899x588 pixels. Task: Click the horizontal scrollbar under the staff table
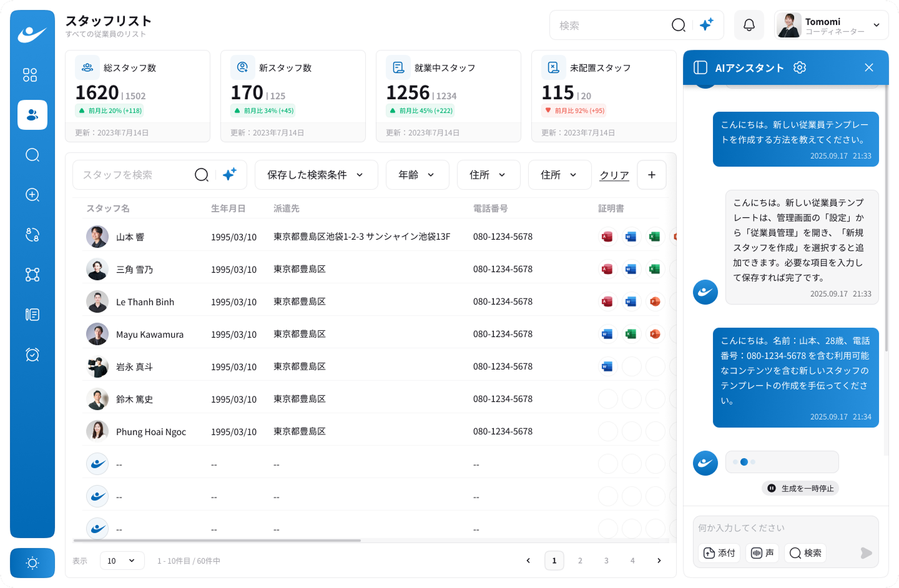tap(217, 540)
